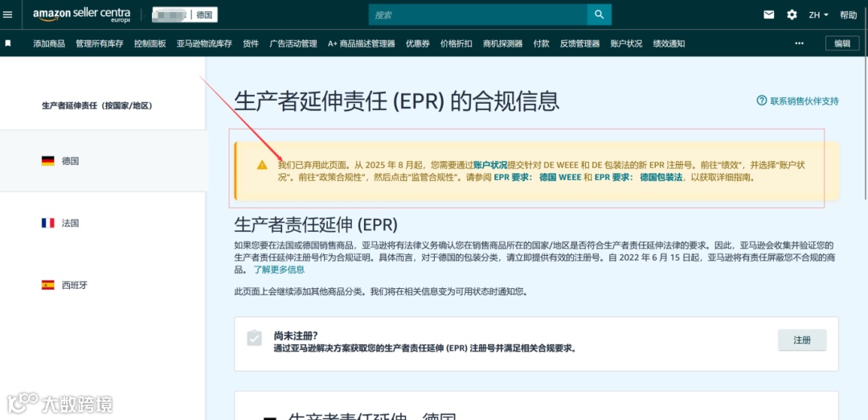Screen dimensions: 868x420
Task: Open the three-dots more menu
Action: tap(799, 43)
